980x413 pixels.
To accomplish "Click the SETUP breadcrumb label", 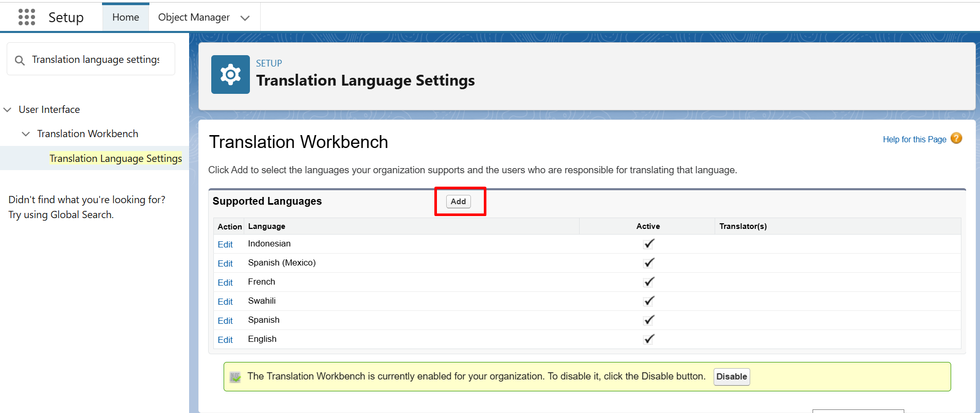I will [x=269, y=63].
